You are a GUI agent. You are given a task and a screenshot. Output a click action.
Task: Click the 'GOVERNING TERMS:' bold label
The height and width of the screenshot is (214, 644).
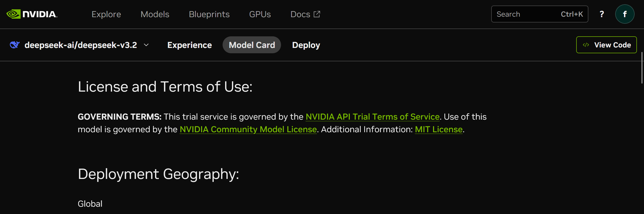(x=120, y=117)
